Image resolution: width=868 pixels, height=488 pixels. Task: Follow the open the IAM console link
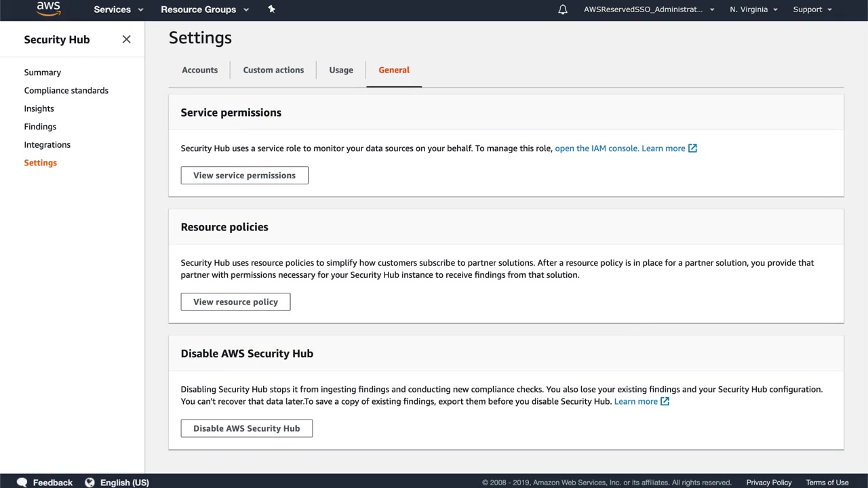pos(596,148)
